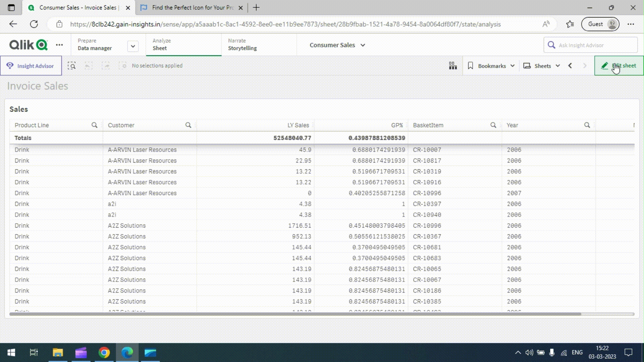Click the browser back arrow
Viewport: 644px width, 362px height.
click(x=13, y=24)
